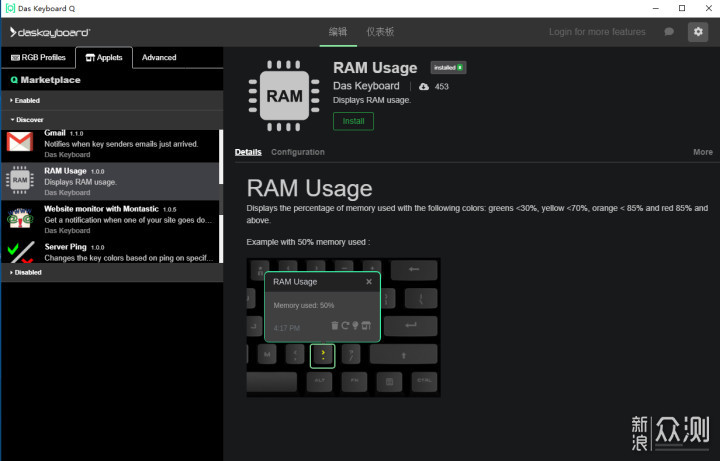Click the large RAM chip icon
The height and width of the screenshot is (461, 720).
point(284,96)
